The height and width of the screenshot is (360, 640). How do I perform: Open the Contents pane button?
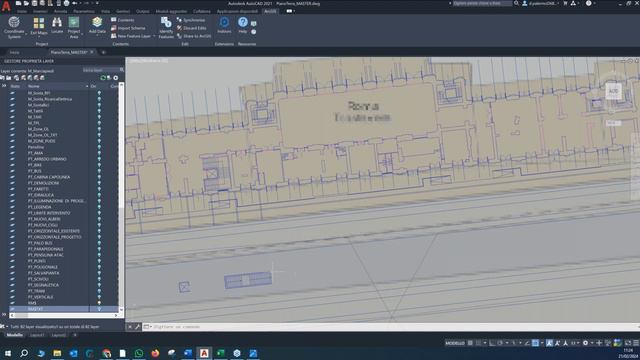click(x=122, y=20)
